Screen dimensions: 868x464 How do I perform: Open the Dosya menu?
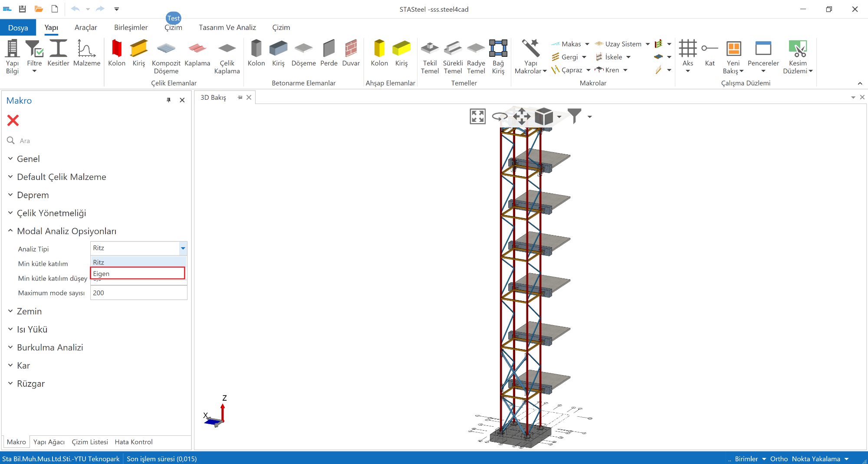(18, 28)
